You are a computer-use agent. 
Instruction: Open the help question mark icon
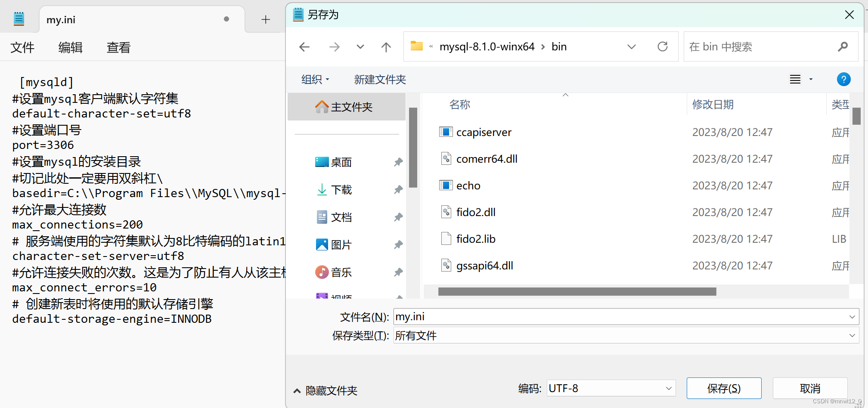pyautogui.click(x=843, y=79)
